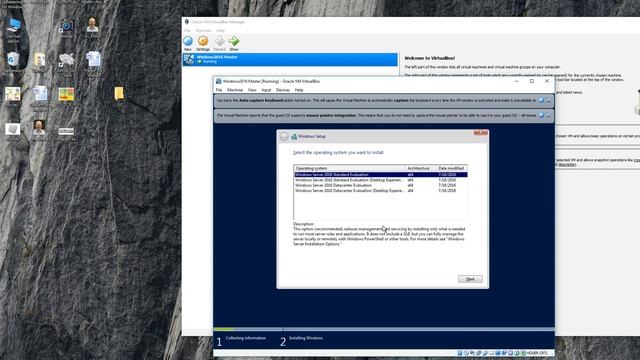The height and width of the screenshot is (360, 640).
Task: Click the Architecture column header
Action: pyautogui.click(x=420, y=168)
